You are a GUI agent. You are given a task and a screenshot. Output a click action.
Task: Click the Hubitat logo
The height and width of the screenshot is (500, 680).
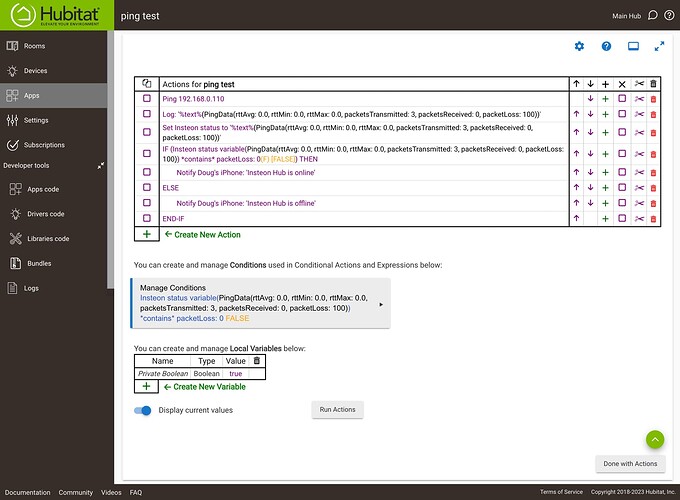[x=56, y=15]
